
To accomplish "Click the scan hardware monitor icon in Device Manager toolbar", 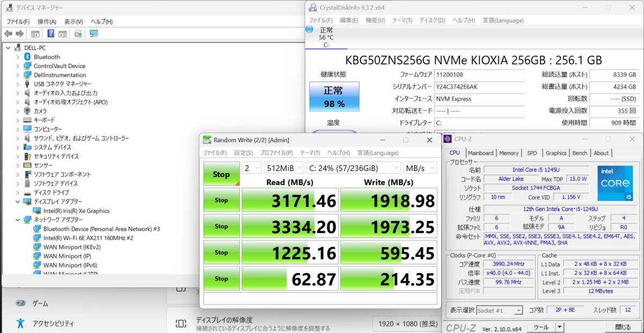I will pos(94,34).
